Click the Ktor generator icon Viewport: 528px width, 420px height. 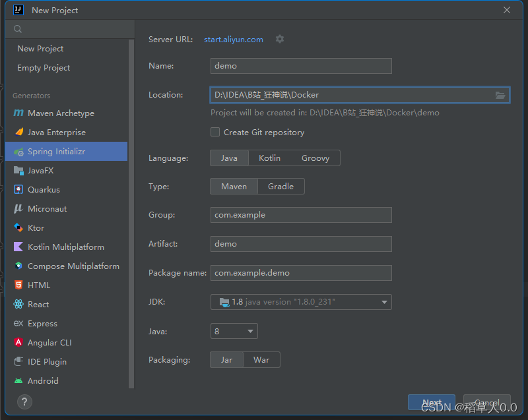18,227
